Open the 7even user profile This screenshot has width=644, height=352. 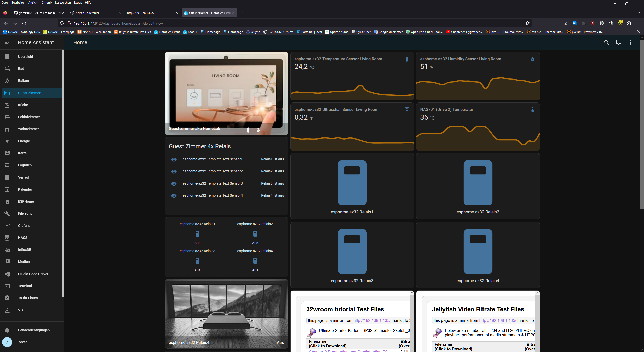(x=23, y=342)
